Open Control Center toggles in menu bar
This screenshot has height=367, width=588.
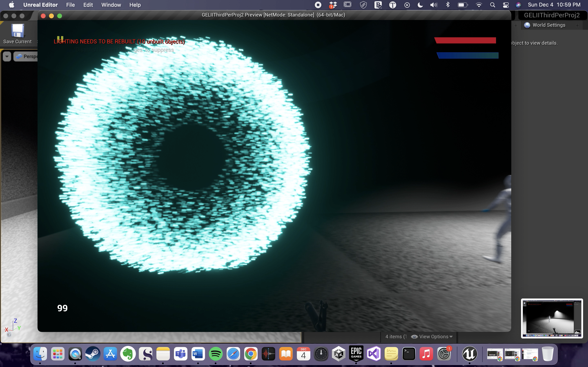pos(506,5)
